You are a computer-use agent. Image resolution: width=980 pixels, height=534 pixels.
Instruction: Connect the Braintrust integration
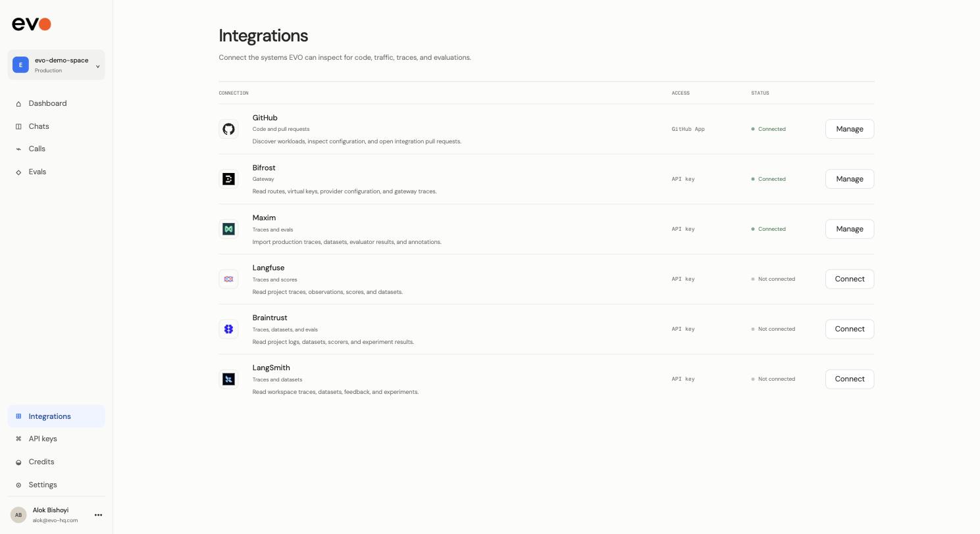coord(850,329)
